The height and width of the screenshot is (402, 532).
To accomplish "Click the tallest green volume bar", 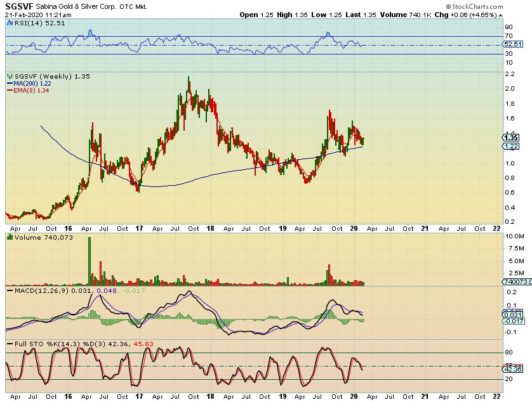I will [x=89, y=261].
